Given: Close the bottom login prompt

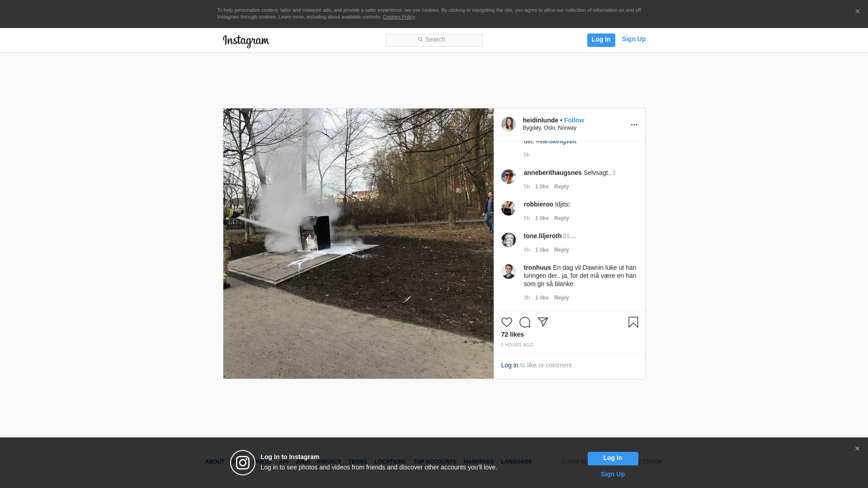Looking at the screenshot, I should [x=857, y=449].
